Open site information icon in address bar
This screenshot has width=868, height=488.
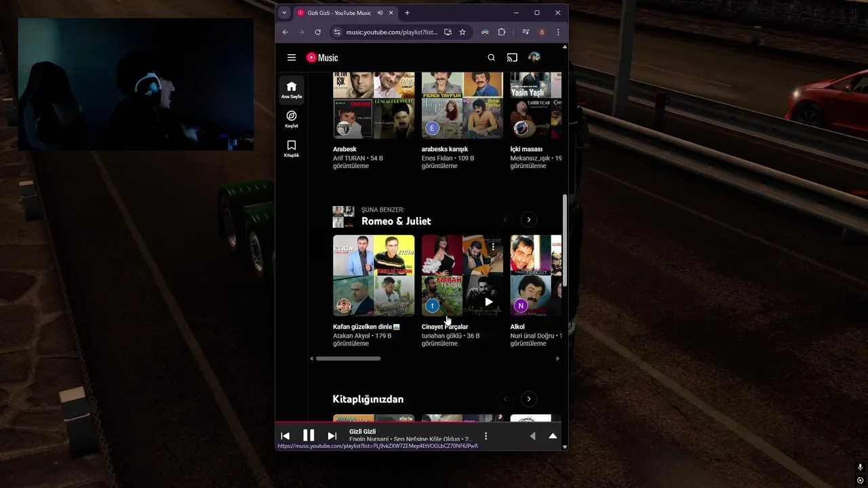point(337,32)
